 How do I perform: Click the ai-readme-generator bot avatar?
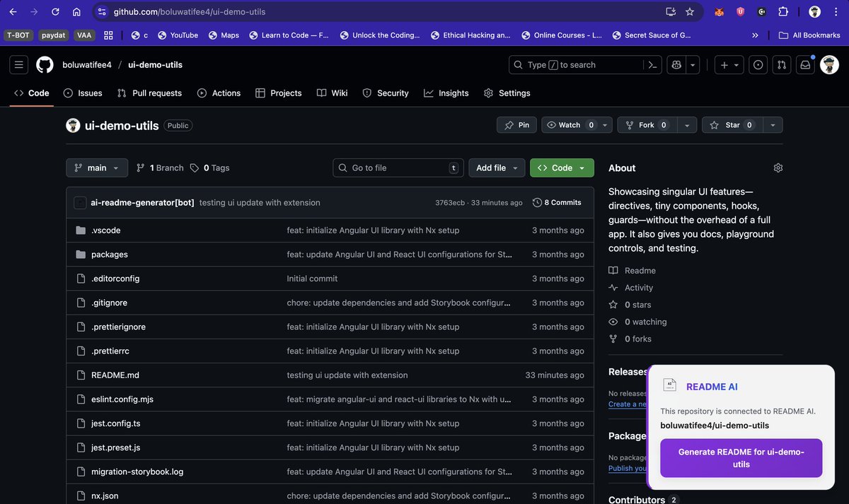tap(80, 203)
